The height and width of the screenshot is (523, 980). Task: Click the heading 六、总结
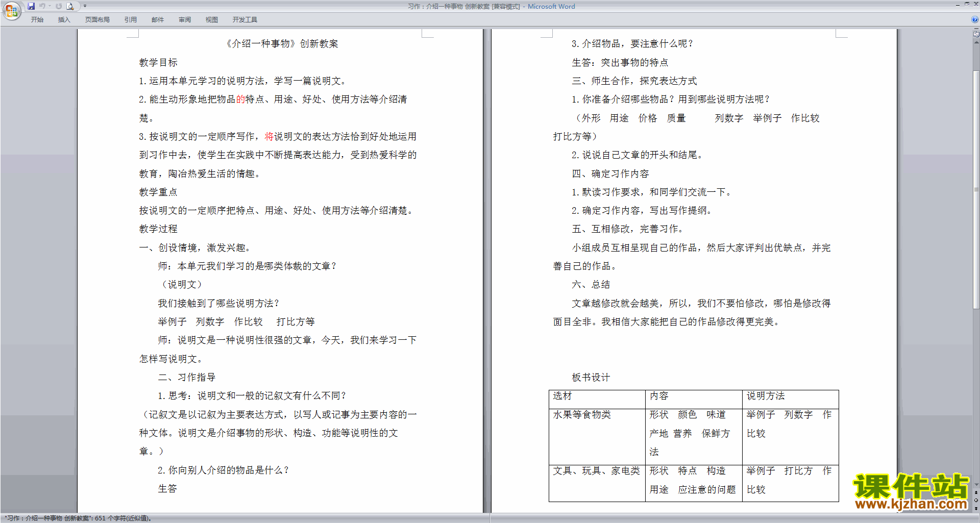click(x=591, y=284)
